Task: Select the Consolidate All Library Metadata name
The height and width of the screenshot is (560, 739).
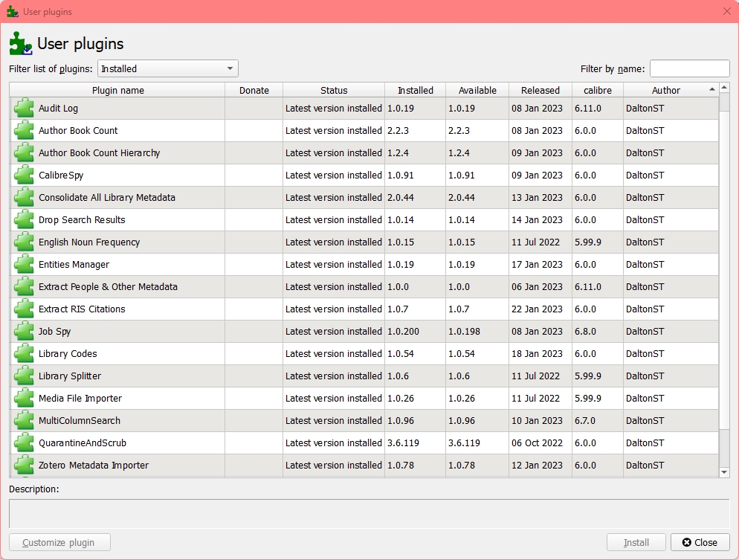Action: pyautogui.click(x=107, y=198)
